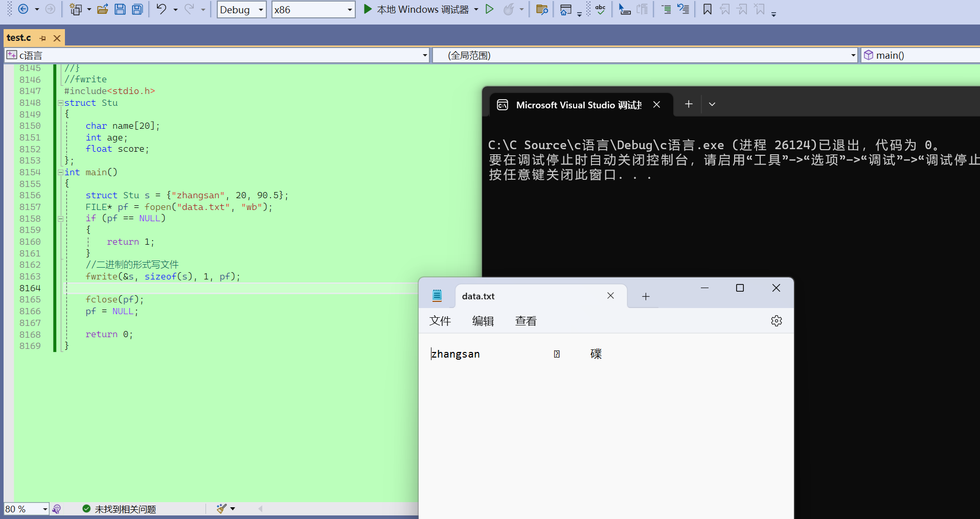Collapse the if (pf == NULL) block
The width and height of the screenshot is (980, 519).
click(60, 219)
